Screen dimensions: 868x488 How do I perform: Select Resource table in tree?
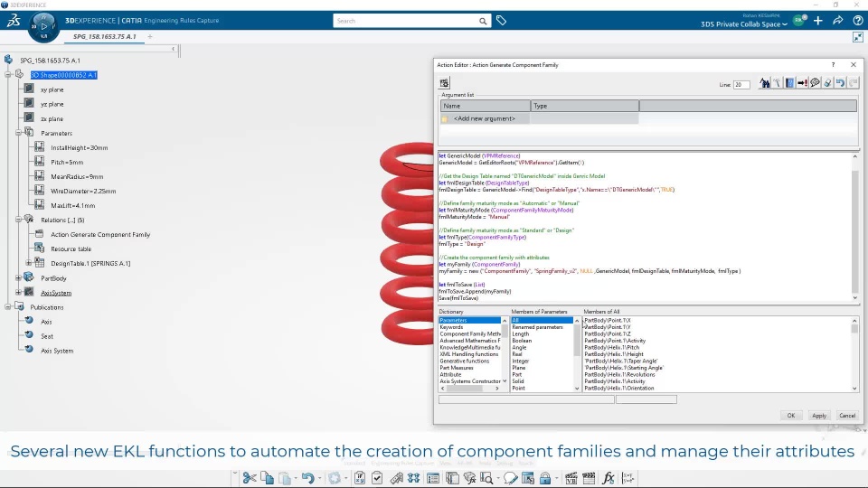(71, 249)
